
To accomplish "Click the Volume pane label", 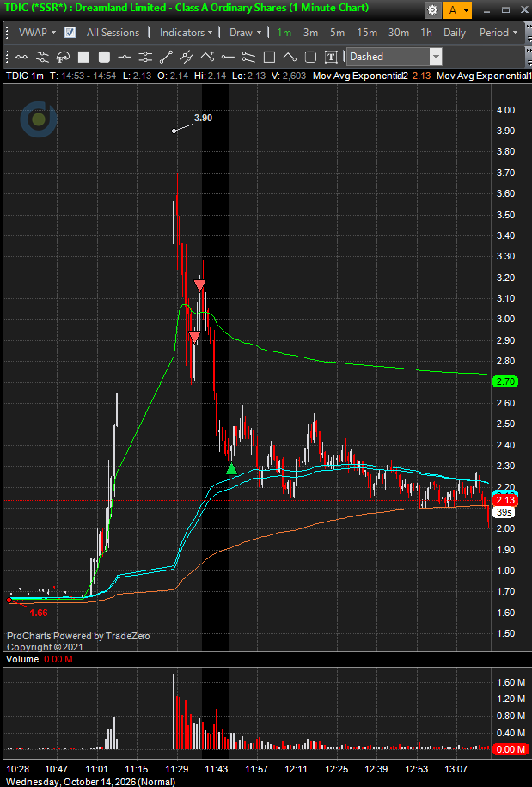I will pyautogui.click(x=22, y=659).
